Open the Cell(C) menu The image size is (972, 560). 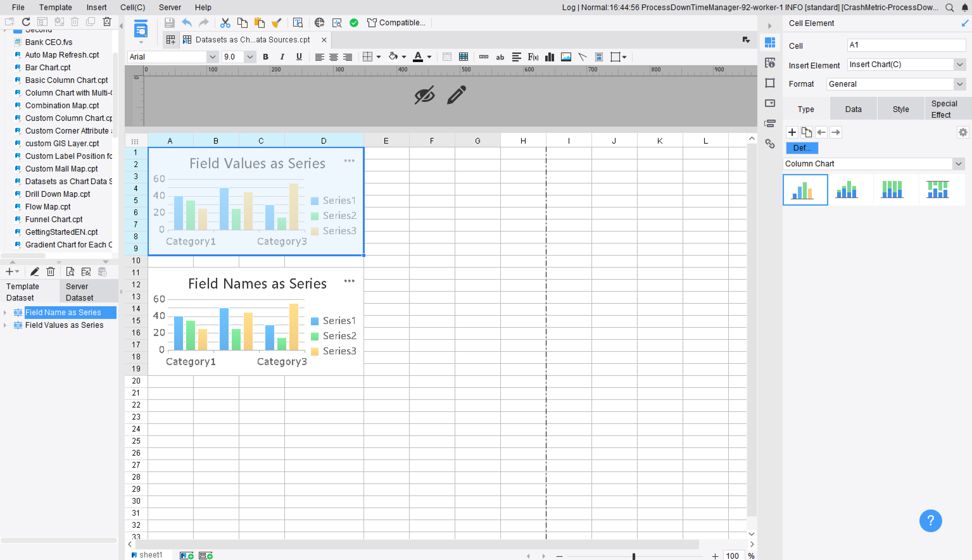click(x=132, y=7)
